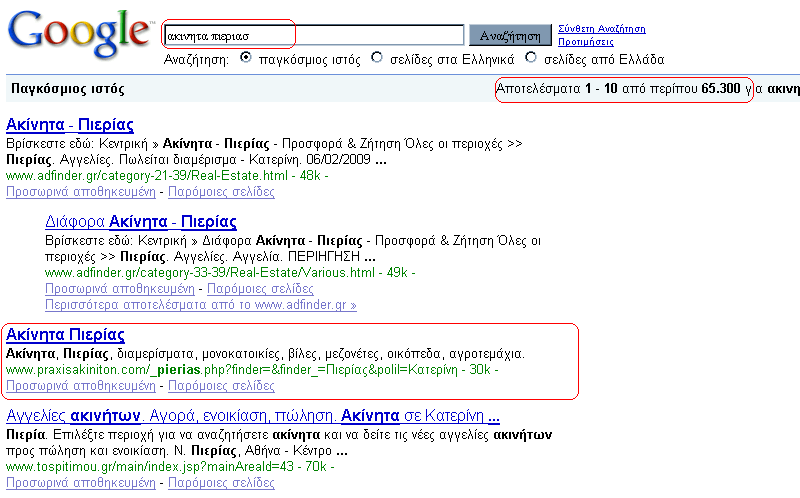Click 'Παρόμοιες σελίδες' under the first result

click(220, 191)
